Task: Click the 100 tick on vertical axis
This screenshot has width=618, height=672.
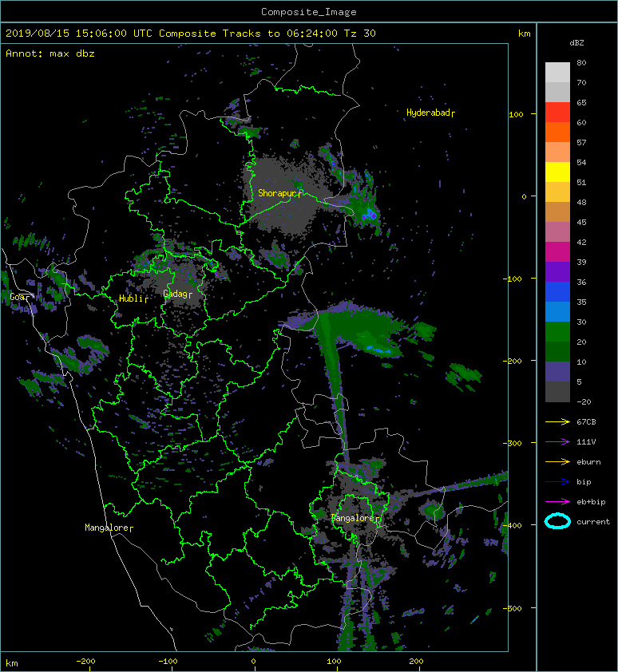Action: coord(516,114)
